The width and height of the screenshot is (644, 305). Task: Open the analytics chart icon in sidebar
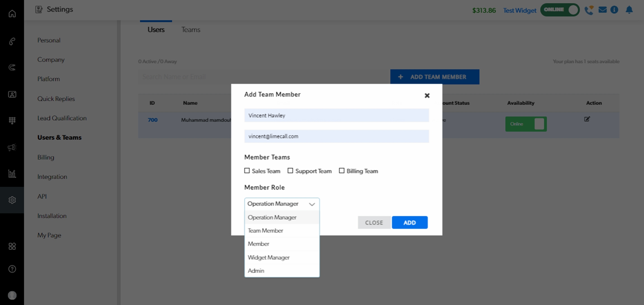tap(12, 174)
